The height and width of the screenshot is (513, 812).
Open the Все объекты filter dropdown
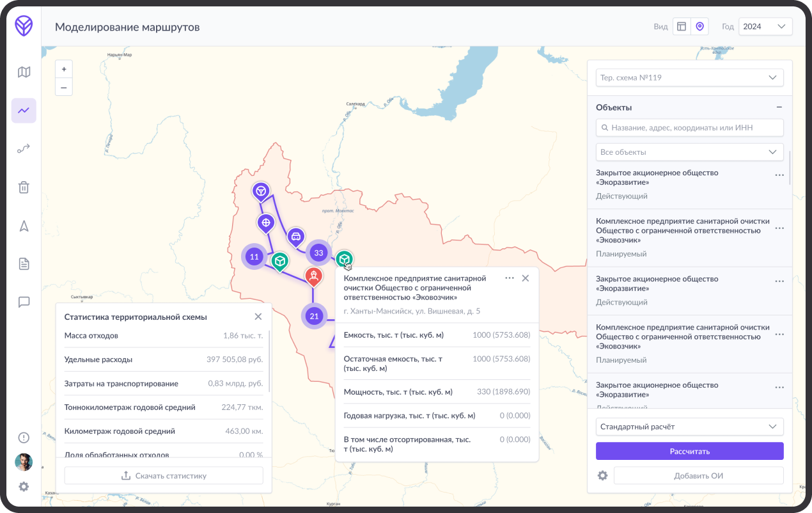(x=690, y=152)
